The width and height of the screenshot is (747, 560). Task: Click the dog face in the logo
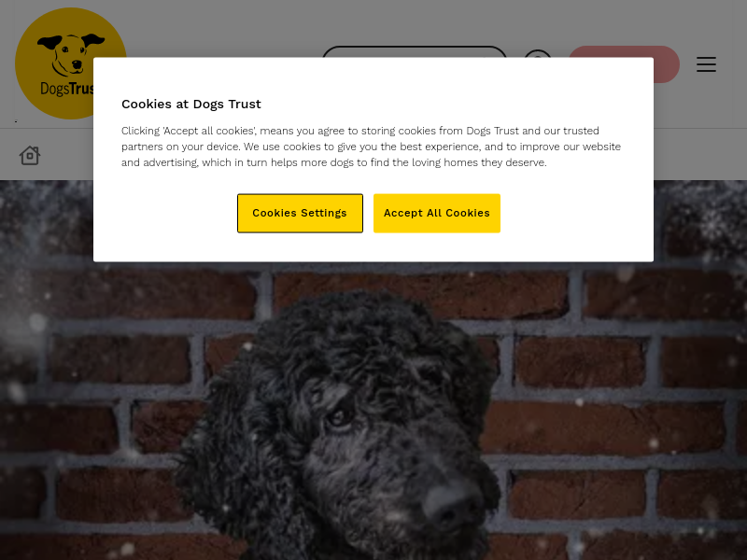70,54
